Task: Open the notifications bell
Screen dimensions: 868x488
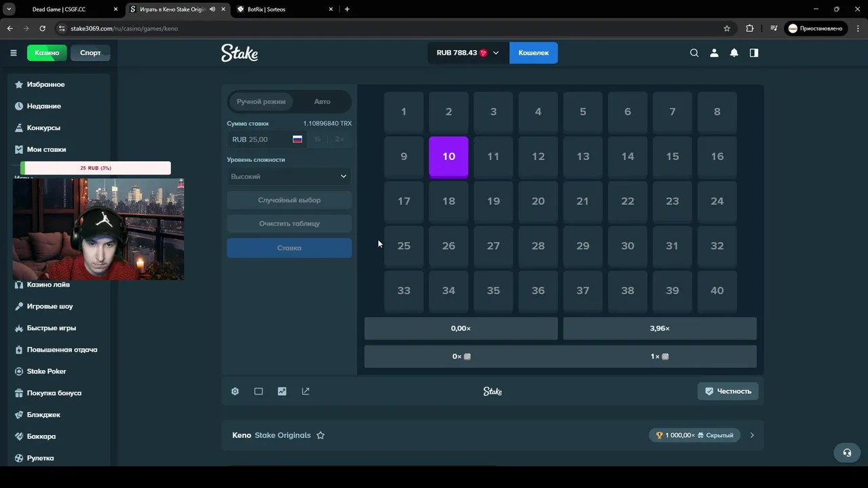Action: tap(734, 53)
